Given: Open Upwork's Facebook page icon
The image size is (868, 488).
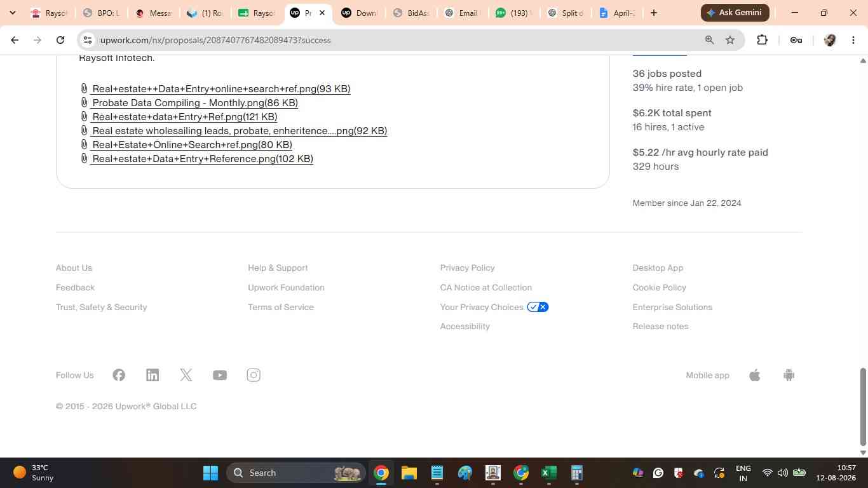Looking at the screenshot, I should pyautogui.click(x=119, y=375).
